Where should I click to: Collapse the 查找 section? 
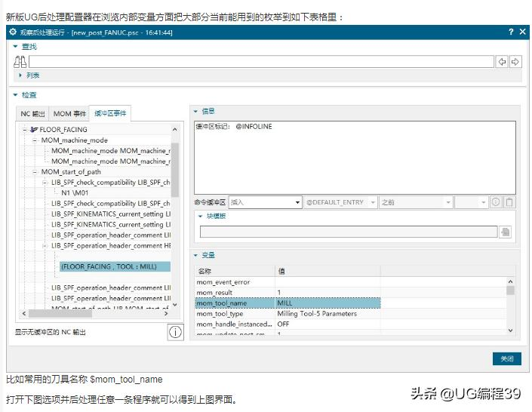[x=15, y=47]
